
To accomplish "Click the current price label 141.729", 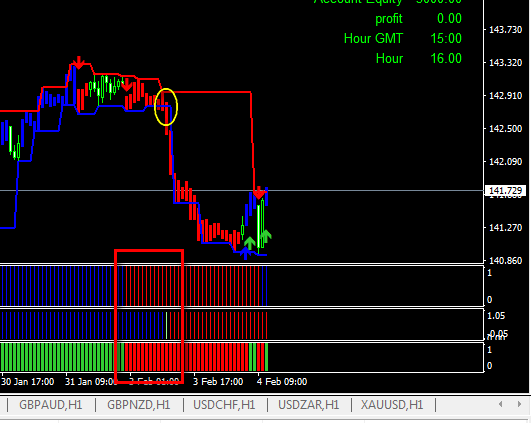I will 505,191.
